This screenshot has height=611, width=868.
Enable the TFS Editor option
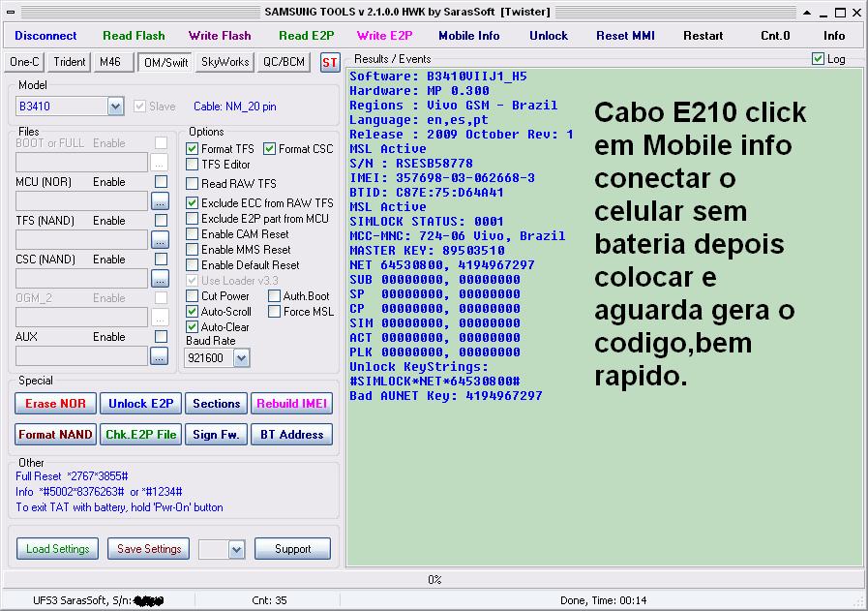193,165
